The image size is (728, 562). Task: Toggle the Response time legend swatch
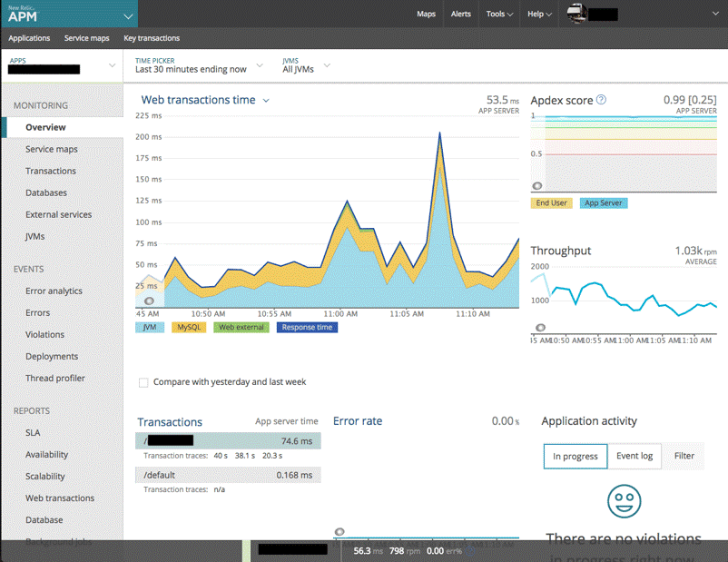(307, 327)
